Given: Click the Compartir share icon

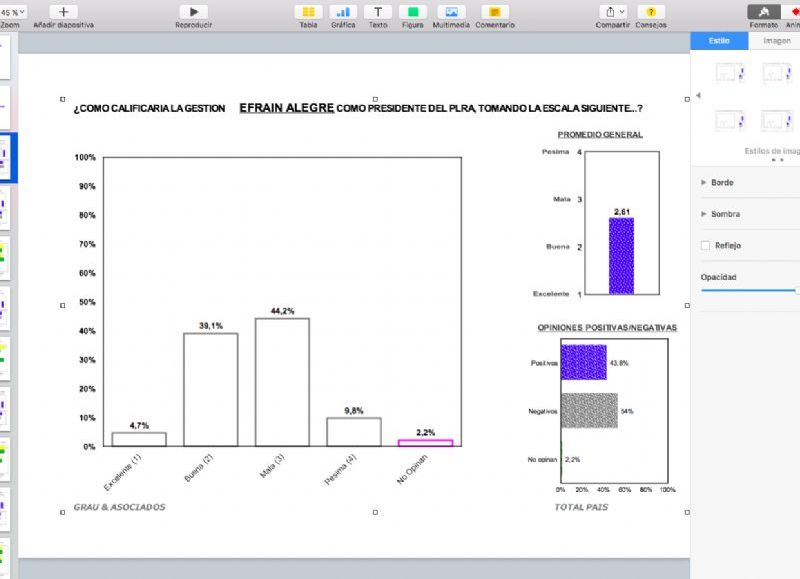Looking at the screenshot, I should (613, 12).
